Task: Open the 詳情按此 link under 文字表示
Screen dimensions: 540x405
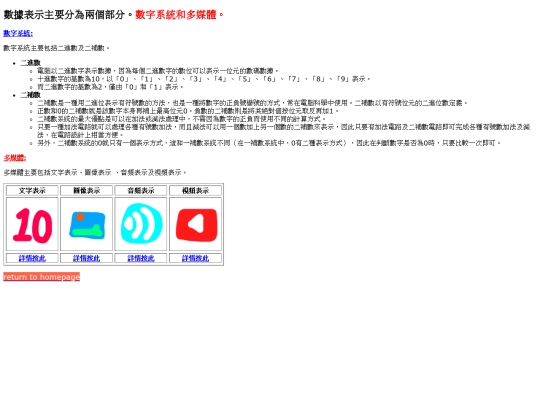Action: [32, 258]
